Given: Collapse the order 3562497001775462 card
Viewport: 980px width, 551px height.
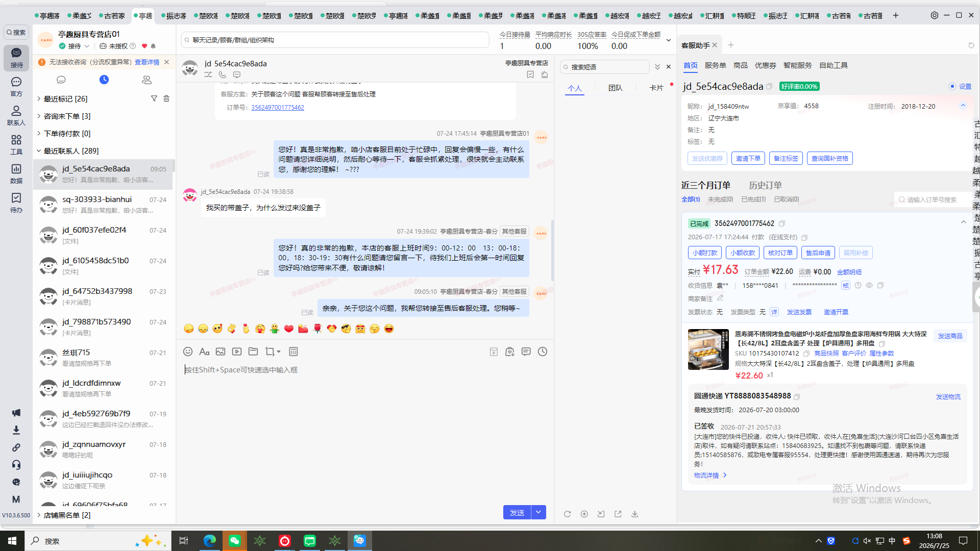Looking at the screenshot, I should pyautogui.click(x=964, y=222).
